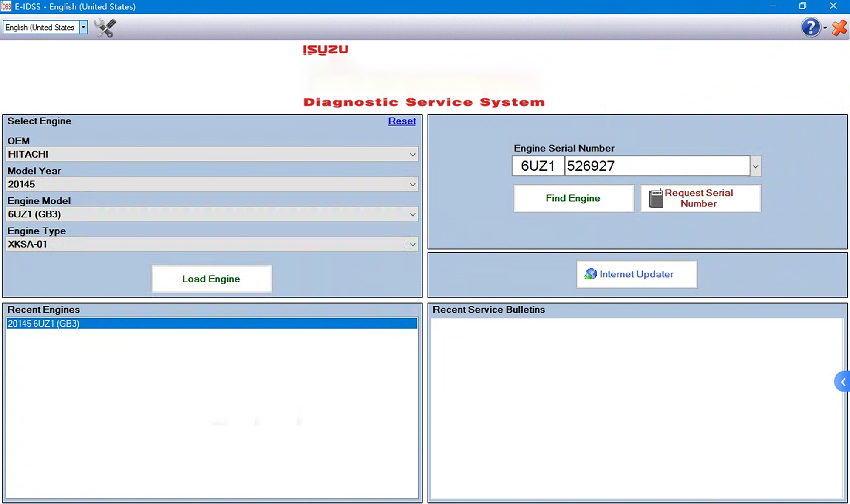
Task: Launch the Internet Updater
Action: [x=636, y=274]
